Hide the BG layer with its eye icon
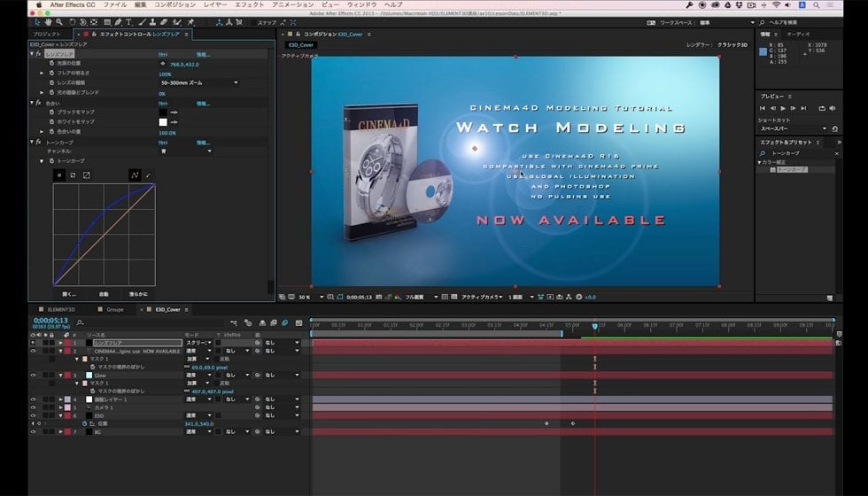 [33, 432]
